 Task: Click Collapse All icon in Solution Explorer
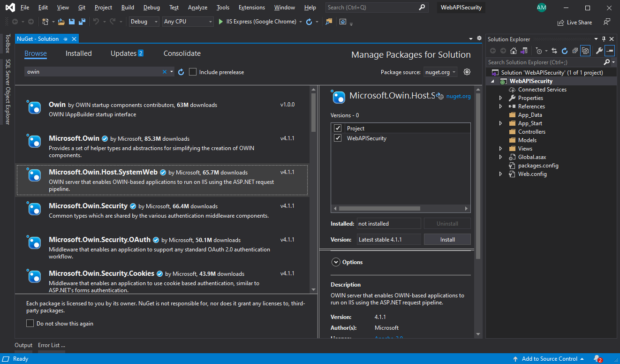575,51
